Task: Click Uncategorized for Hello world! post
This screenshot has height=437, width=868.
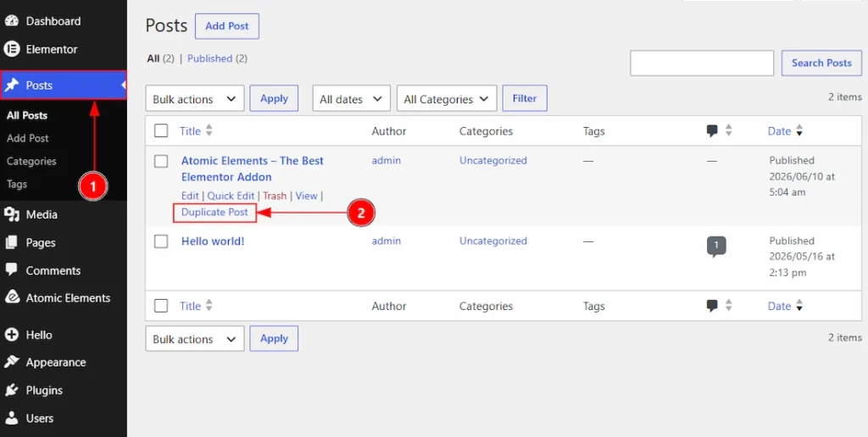Action: 493,241
